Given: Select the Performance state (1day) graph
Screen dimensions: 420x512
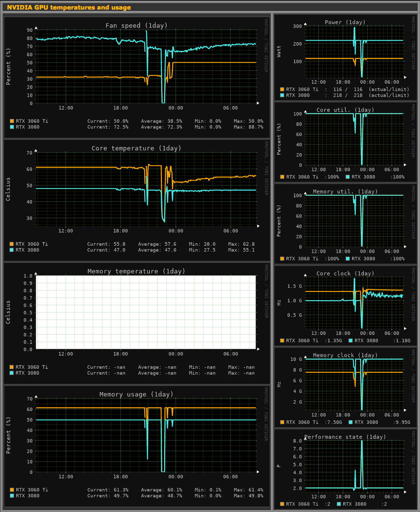Looking at the screenshot, I should (x=346, y=469).
